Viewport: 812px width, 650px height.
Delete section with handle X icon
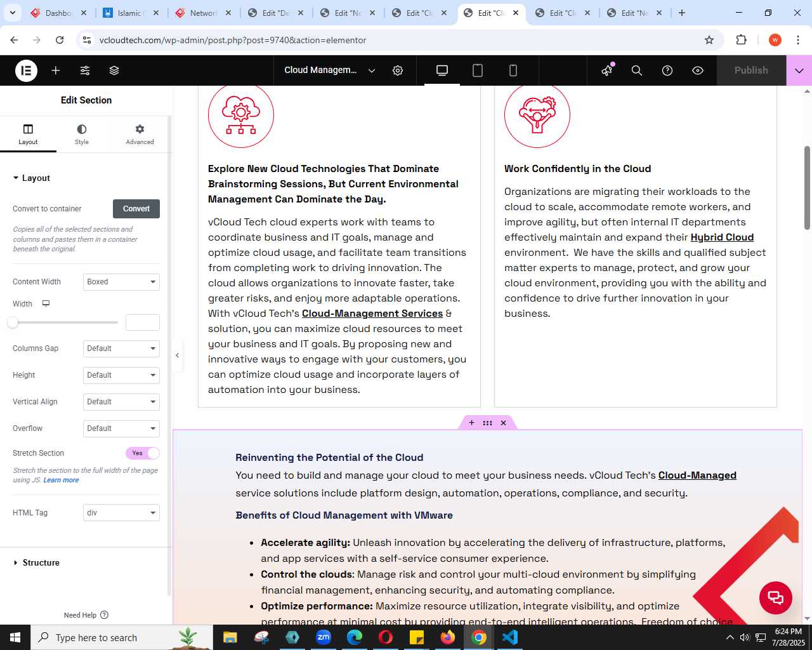tap(504, 423)
